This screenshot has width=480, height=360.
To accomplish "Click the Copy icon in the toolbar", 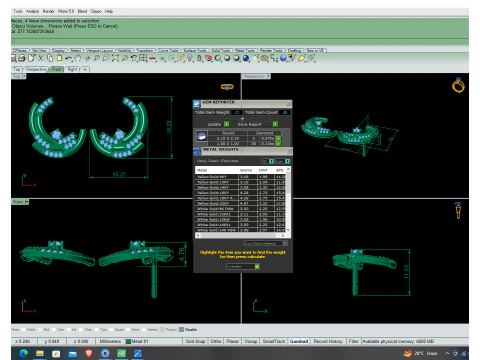I will coord(50,58).
